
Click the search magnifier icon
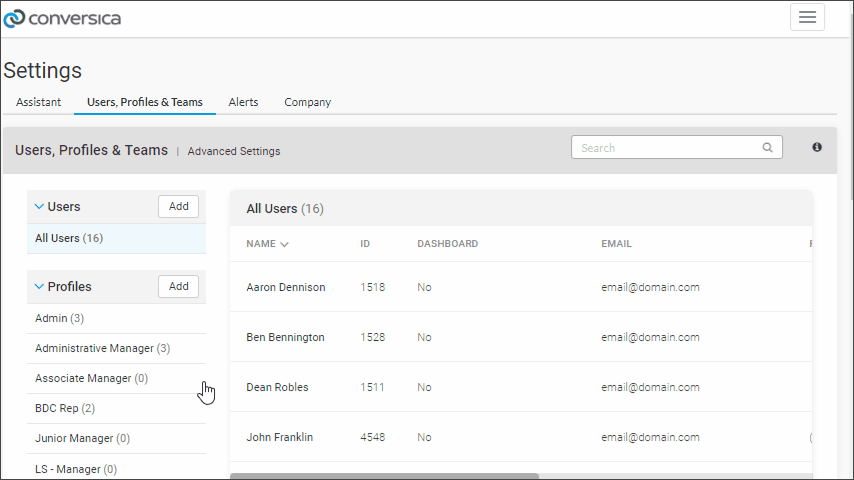[x=767, y=148]
